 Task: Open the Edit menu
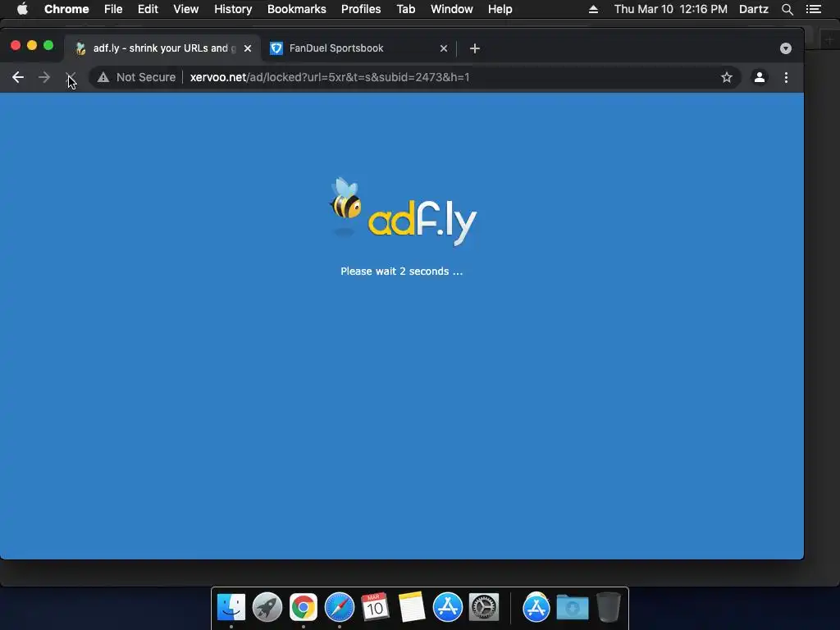[148, 9]
